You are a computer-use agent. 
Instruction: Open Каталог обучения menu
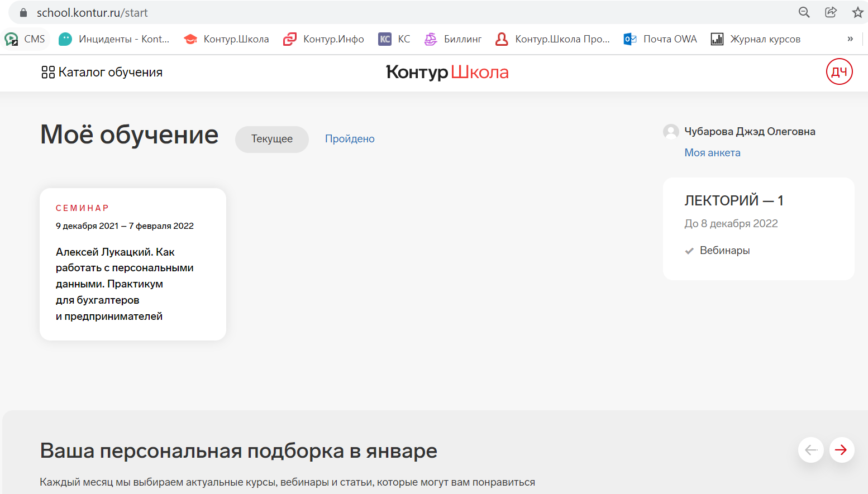(102, 72)
